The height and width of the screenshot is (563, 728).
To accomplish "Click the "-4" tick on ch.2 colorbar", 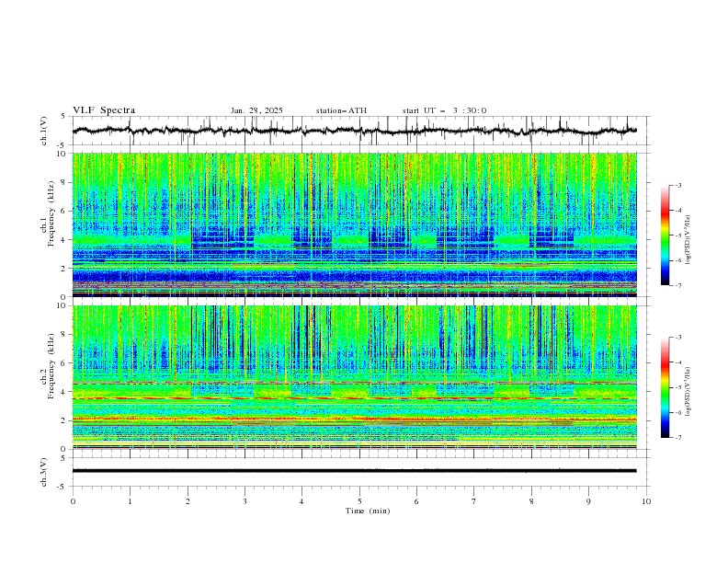I will point(678,362).
